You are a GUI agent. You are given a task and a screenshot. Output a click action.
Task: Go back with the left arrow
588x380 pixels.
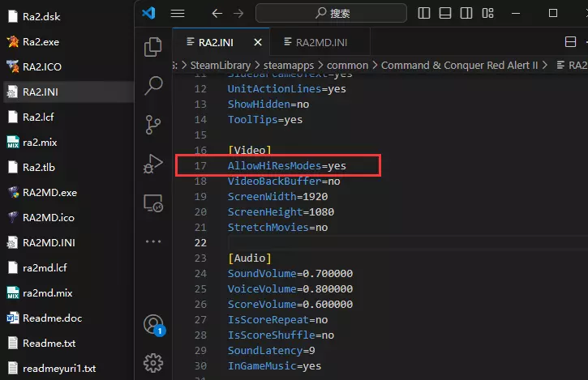[x=217, y=14]
